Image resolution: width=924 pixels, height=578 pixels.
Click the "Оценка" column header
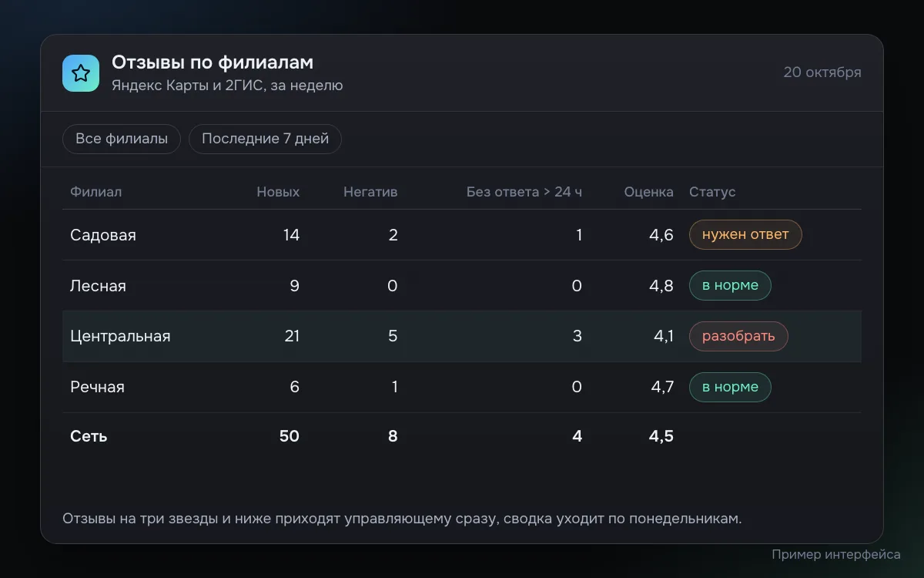pos(649,192)
